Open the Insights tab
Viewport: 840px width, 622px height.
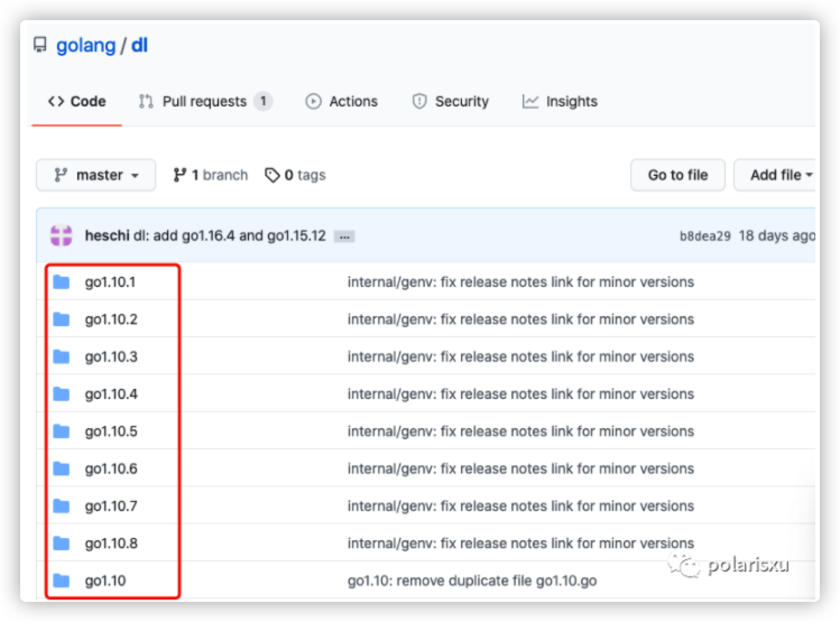pos(560,101)
